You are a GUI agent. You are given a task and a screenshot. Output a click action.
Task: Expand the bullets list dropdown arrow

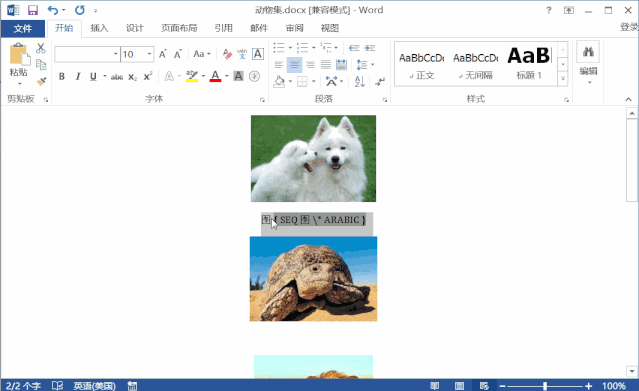coord(290,48)
